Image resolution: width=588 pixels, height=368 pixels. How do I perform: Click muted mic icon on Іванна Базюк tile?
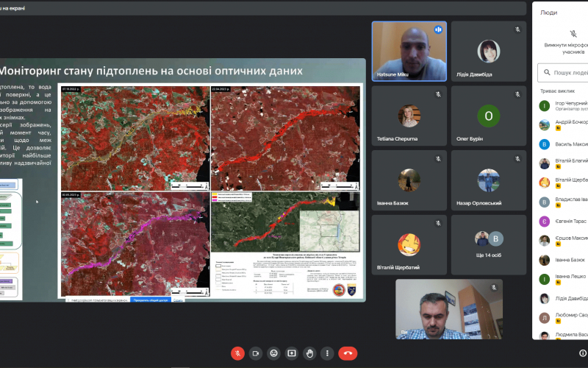438,159
